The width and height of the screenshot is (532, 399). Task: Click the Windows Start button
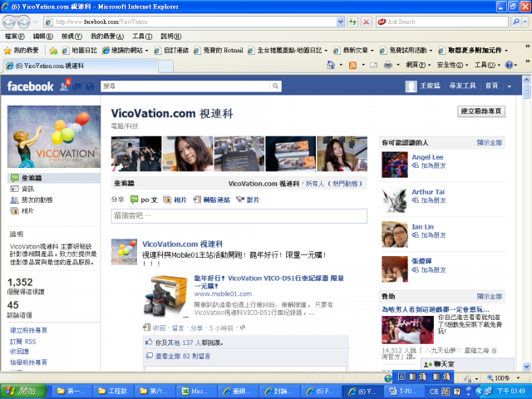tap(23, 392)
